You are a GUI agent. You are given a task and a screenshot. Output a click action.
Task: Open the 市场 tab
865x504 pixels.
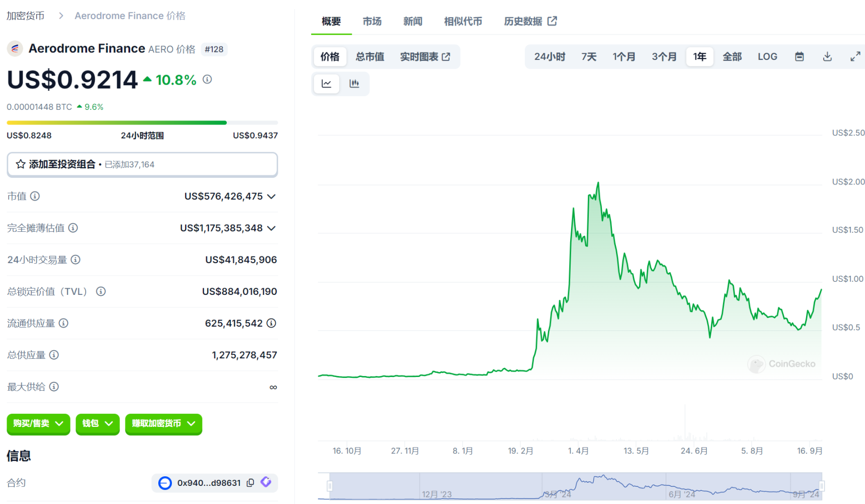372,21
